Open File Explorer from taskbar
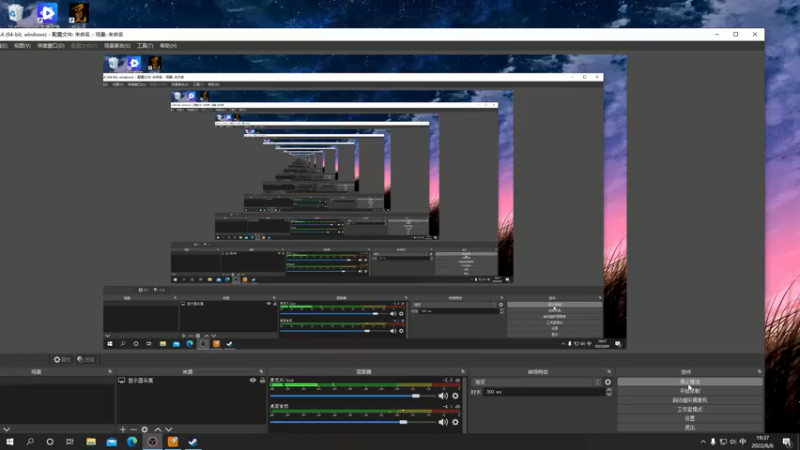Screen dimensions: 800x450 [x=91, y=442]
